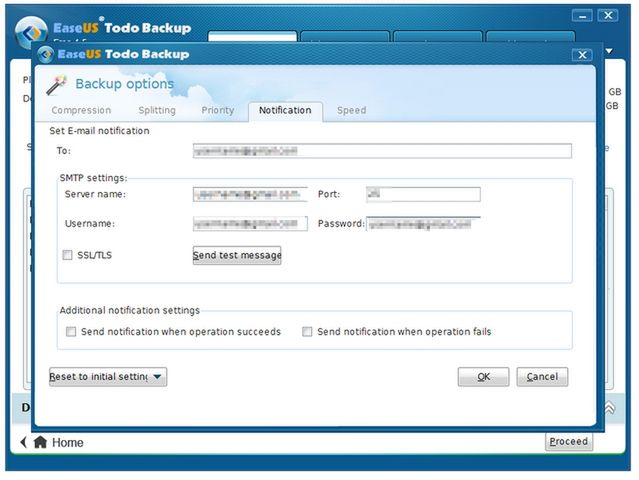Click the Username input field
This screenshot has width=639, height=480.
click(x=250, y=224)
